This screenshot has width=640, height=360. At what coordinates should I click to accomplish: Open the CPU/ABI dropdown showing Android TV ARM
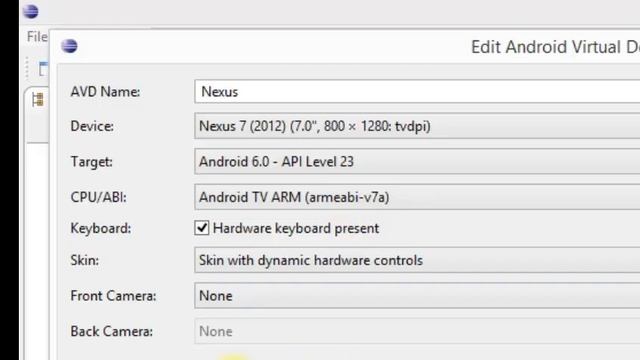pos(417,197)
